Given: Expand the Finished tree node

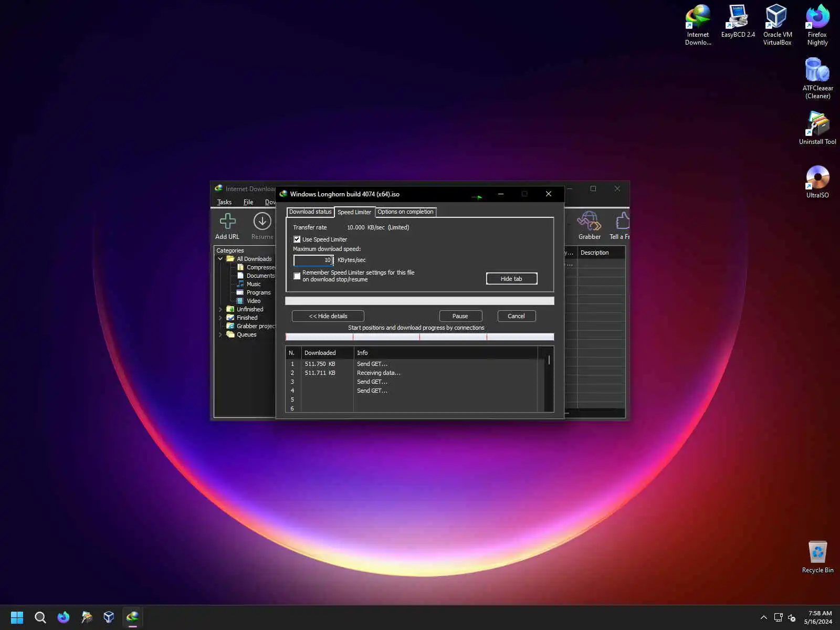Looking at the screenshot, I should (220, 318).
